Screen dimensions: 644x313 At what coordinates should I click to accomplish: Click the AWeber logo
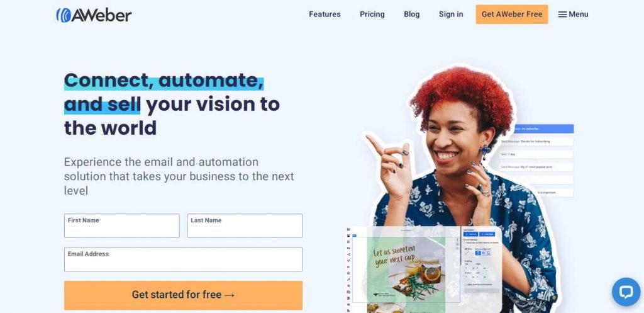[x=94, y=15]
